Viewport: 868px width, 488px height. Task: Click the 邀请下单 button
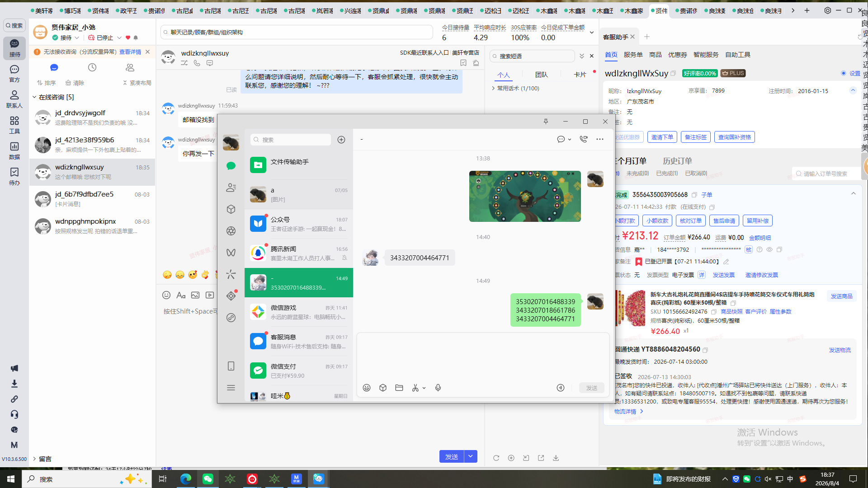coord(662,137)
